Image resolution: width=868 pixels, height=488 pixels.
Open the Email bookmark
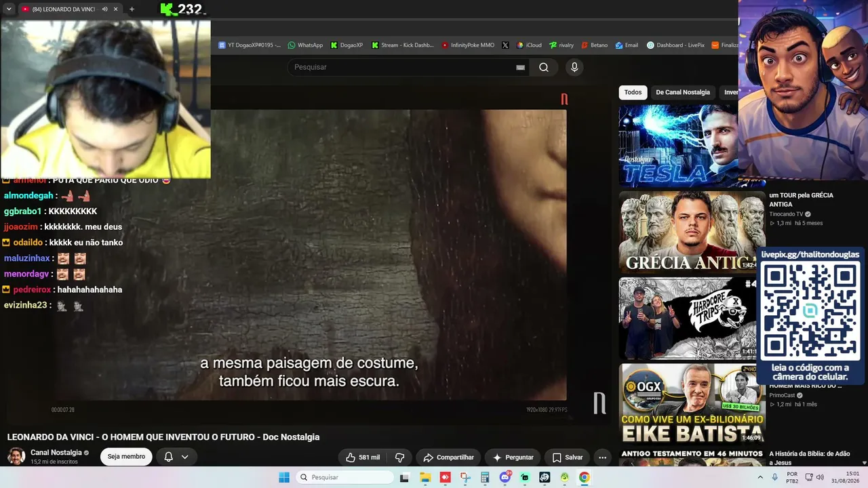[627, 45]
